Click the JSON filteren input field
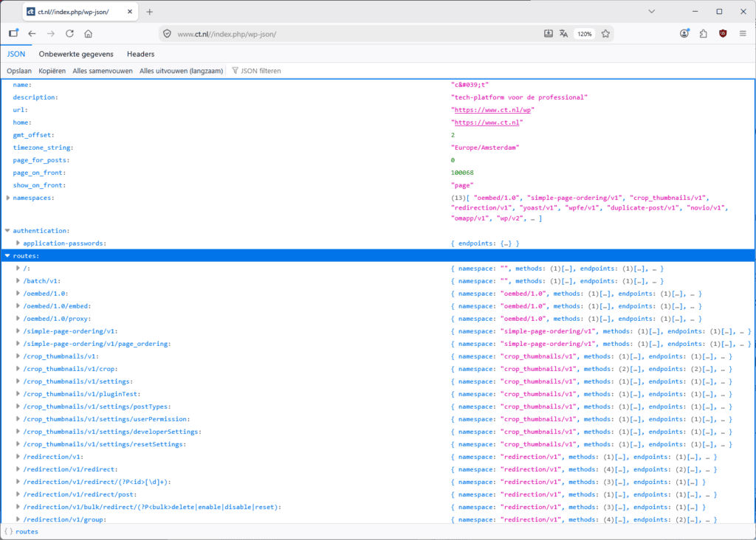Image resolution: width=756 pixels, height=540 pixels. coord(261,71)
